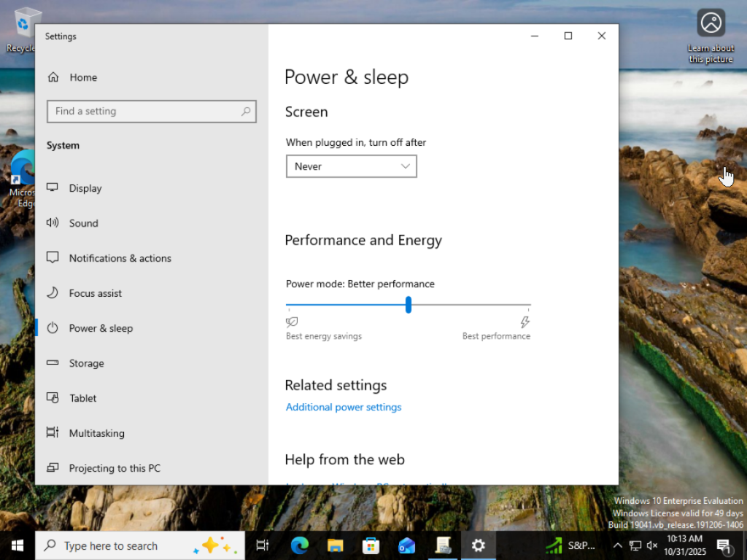The width and height of the screenshot is (747, 560).
Task: Go to Projecting to this PC
Action: (115, 468)
